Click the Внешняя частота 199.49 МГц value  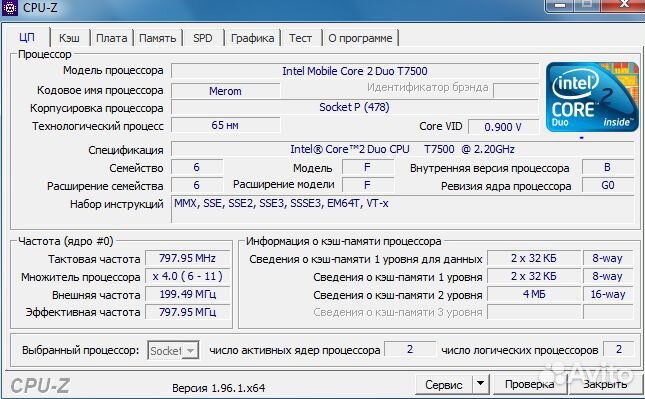click(x=188, y=294)
